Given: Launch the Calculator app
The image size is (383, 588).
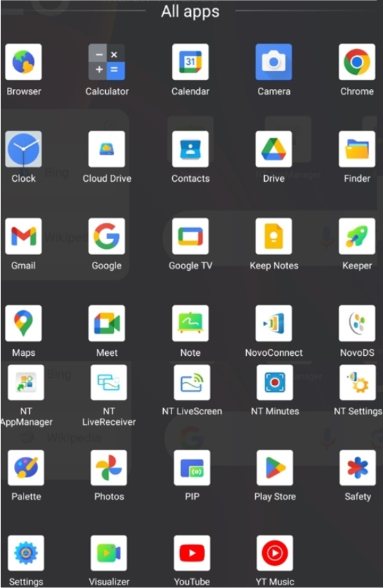Looking at the screenshot, I should [x=107, y=62].
